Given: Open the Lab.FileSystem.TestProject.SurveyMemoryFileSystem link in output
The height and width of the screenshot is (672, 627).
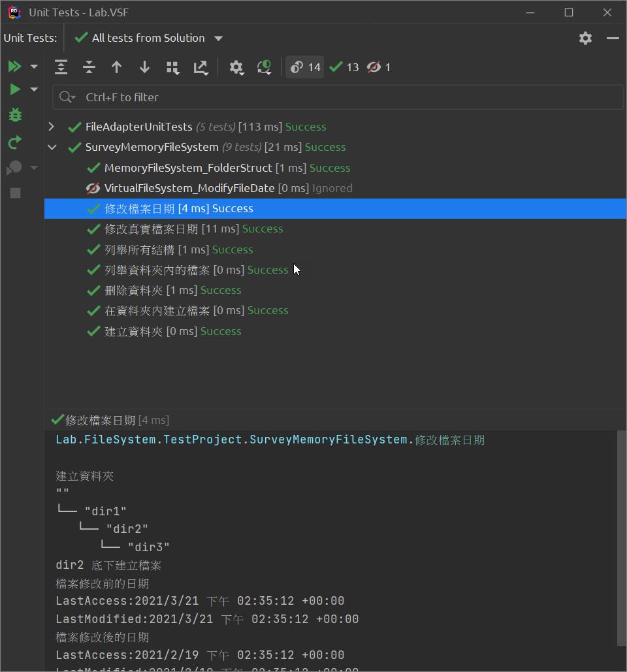Looking at the screenshot, I should pos(270,440).
